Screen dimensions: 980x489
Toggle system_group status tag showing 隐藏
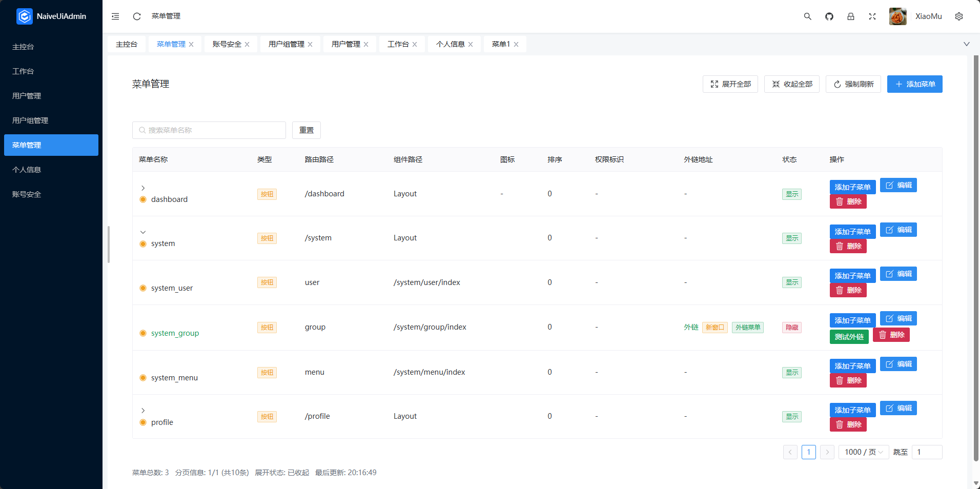[x=791, y=327]
